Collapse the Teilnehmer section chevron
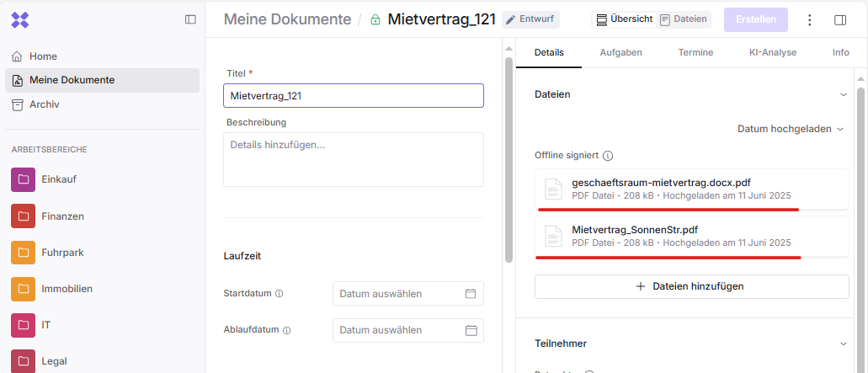Image resolution: width=868 pixels, height=373 pixels. (844, 344)
